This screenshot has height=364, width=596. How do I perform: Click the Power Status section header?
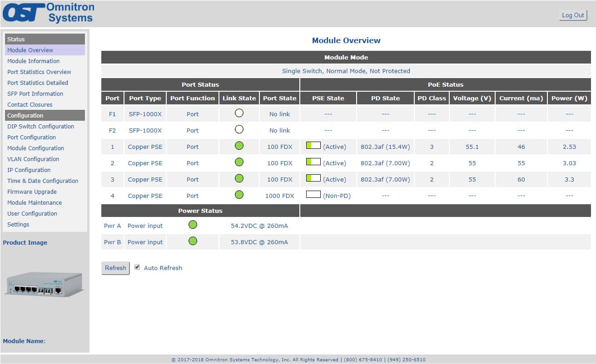[200, 211]
